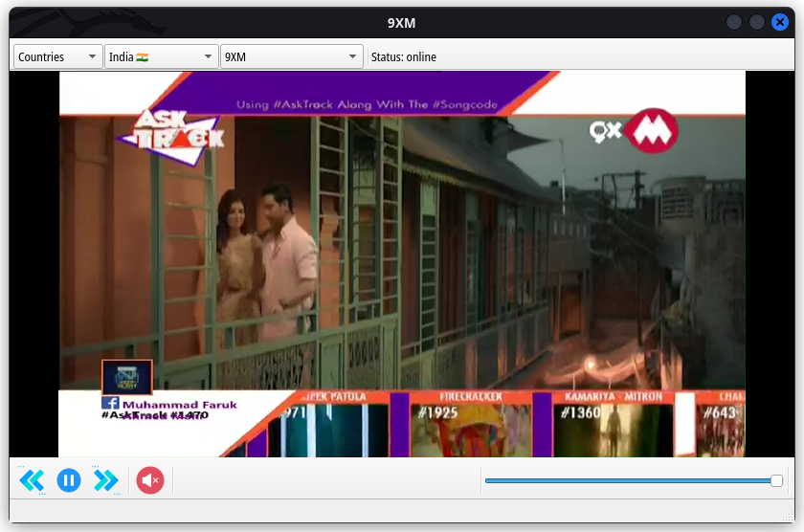
Task: Toggle the red mute button
Action: [x=150, y=480]
